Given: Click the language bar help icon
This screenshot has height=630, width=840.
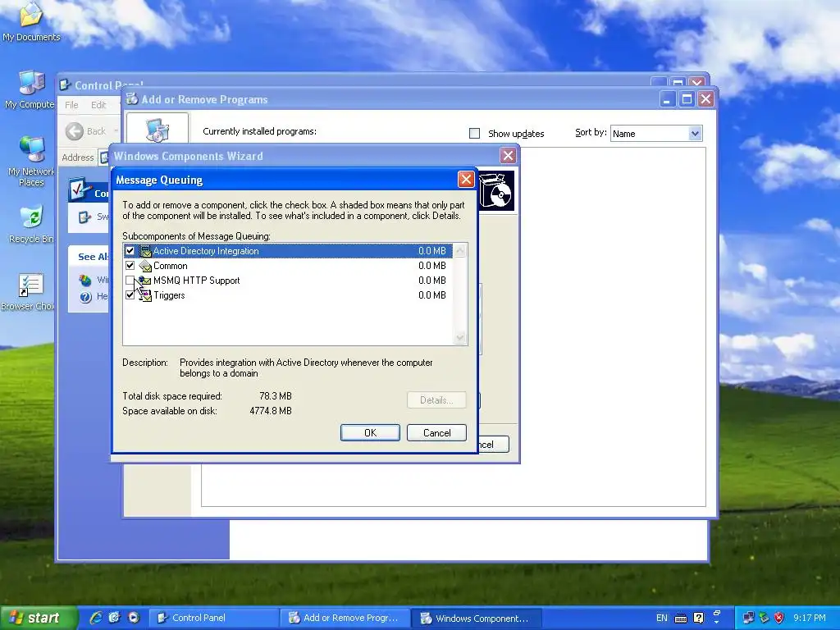Looking at the screenshot, I should [x=699, y=618].
